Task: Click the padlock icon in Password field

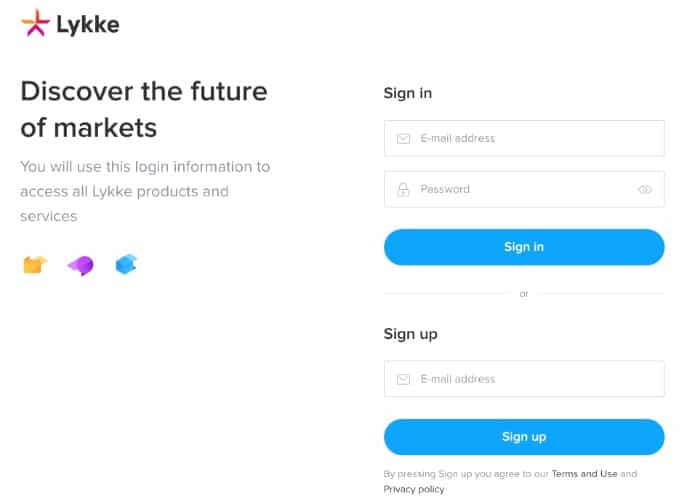Action: [x=403, y=189]
